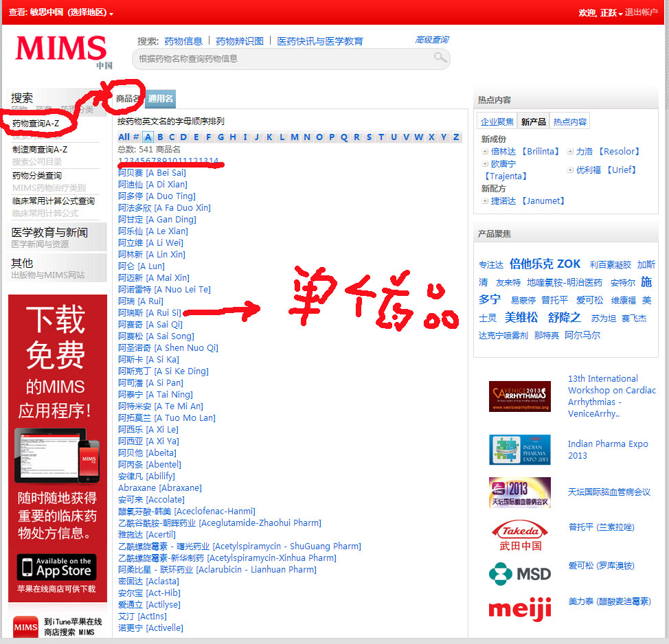Expand the user account 正跃 dropdown
The width and height of the screenshot is (669, 644).
[x=611, y=13]
